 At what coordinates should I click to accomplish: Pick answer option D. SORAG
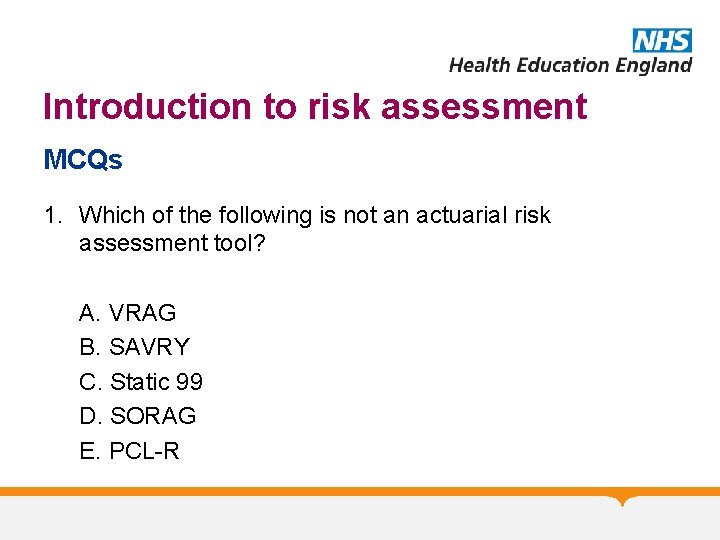[x=138, y=416]
